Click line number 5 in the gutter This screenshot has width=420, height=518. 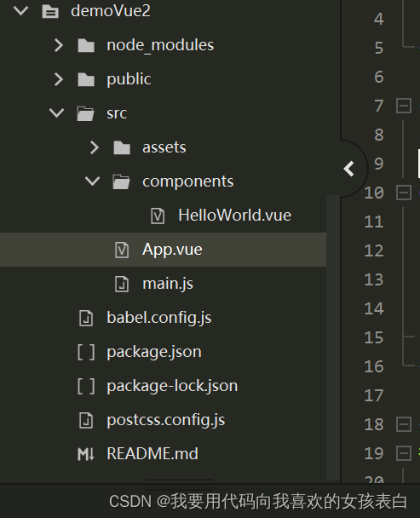pos(379,48)
